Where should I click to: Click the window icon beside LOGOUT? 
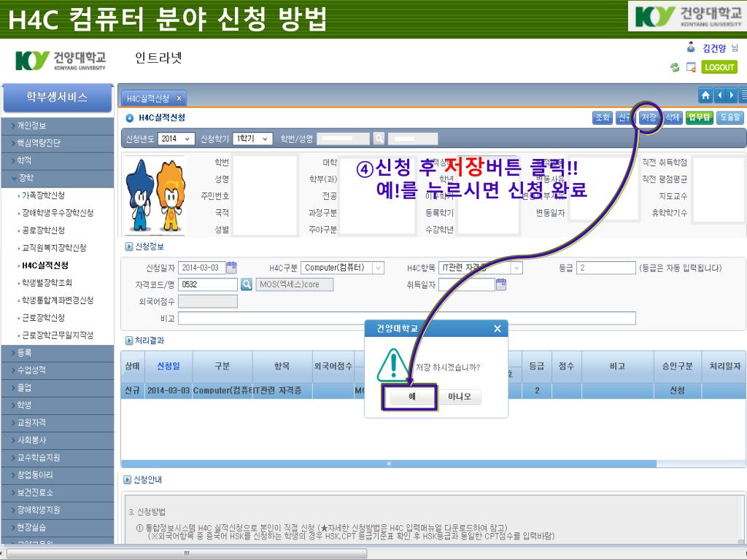[x=691, y=67]
